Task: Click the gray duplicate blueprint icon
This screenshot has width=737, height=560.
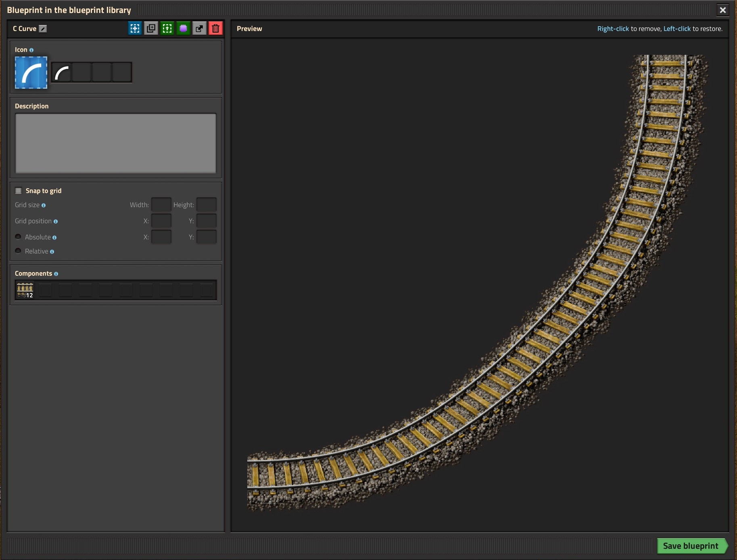Action: tap(151, 28)
